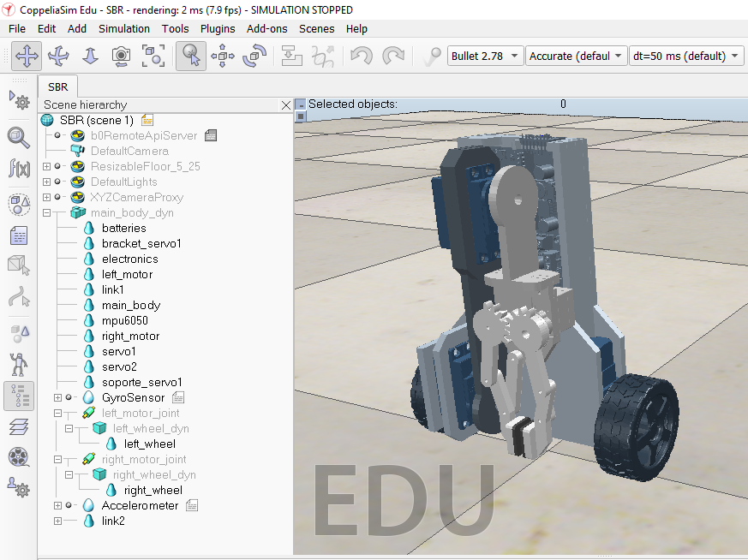748x560 pixels.
Task: Open the user settings sidebar icon
Action: point(19,487)
